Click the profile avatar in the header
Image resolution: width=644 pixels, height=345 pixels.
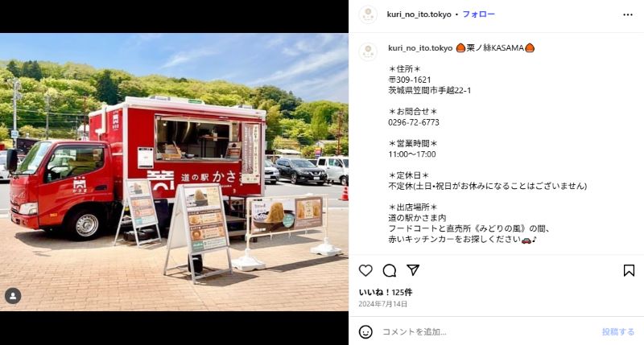coord(368,14)
